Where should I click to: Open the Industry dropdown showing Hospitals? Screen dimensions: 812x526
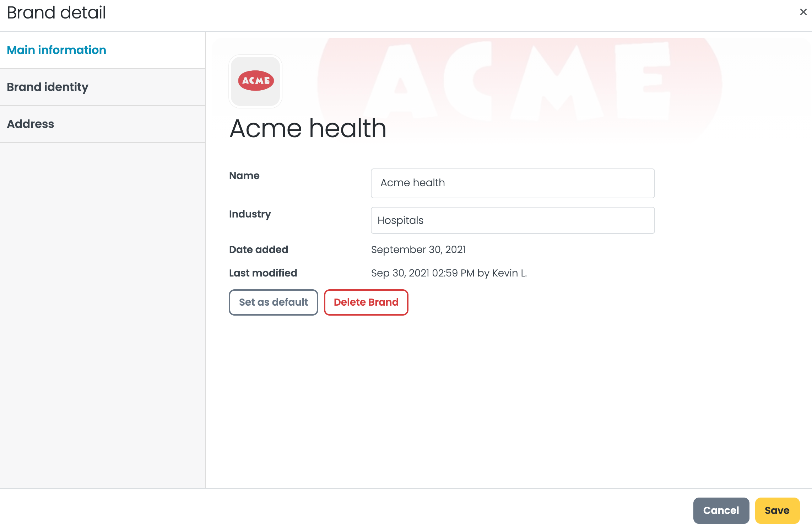513,220
